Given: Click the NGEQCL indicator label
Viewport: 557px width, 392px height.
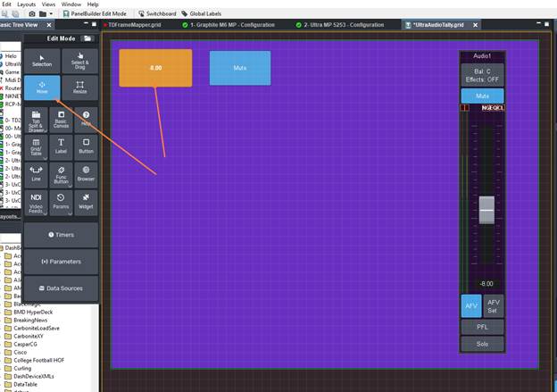Looking at the screenshot, I should click(493, 108).
